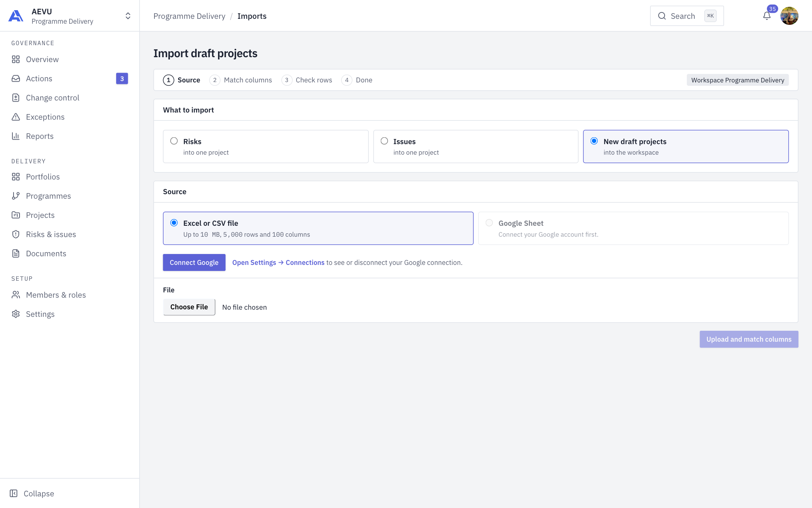Click Programme Delivery breadcrumb link

[x=189, y=16]
